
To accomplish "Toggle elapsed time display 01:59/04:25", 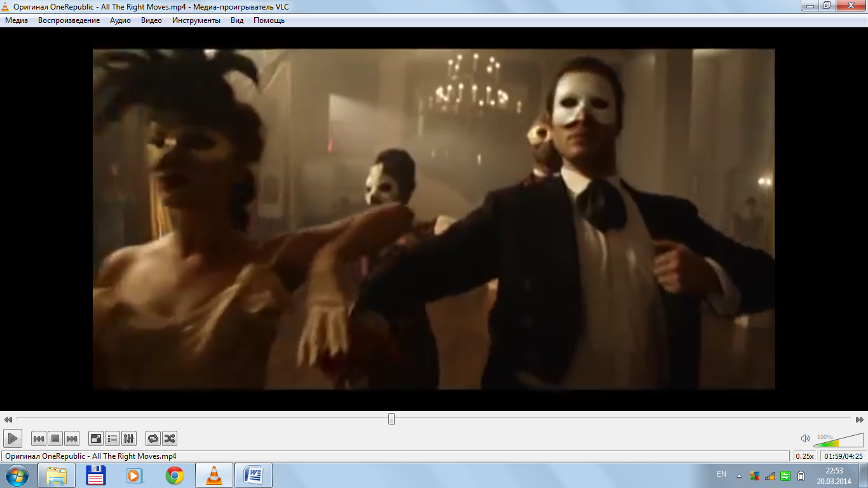I will [x=843, y=456].
